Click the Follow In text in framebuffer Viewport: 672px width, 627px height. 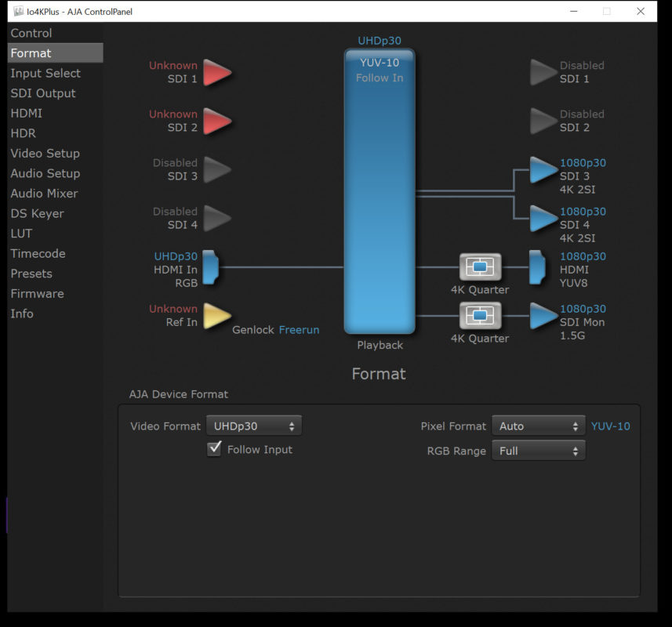click(380, 78)
